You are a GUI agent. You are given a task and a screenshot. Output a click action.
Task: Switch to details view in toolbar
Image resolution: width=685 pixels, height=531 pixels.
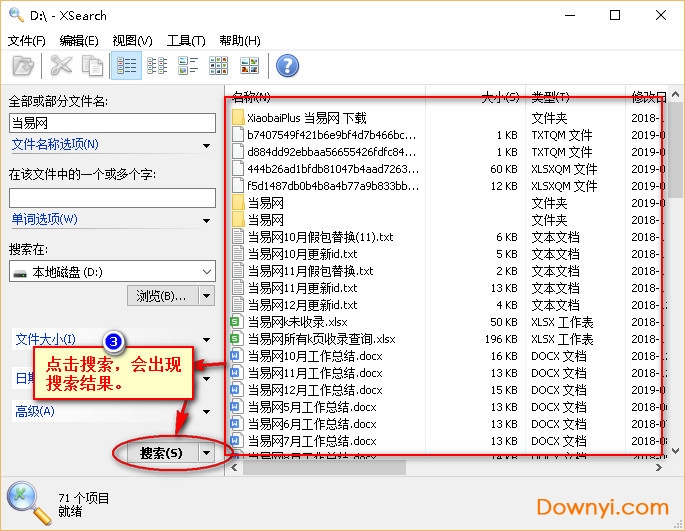[x=127, y=66]
